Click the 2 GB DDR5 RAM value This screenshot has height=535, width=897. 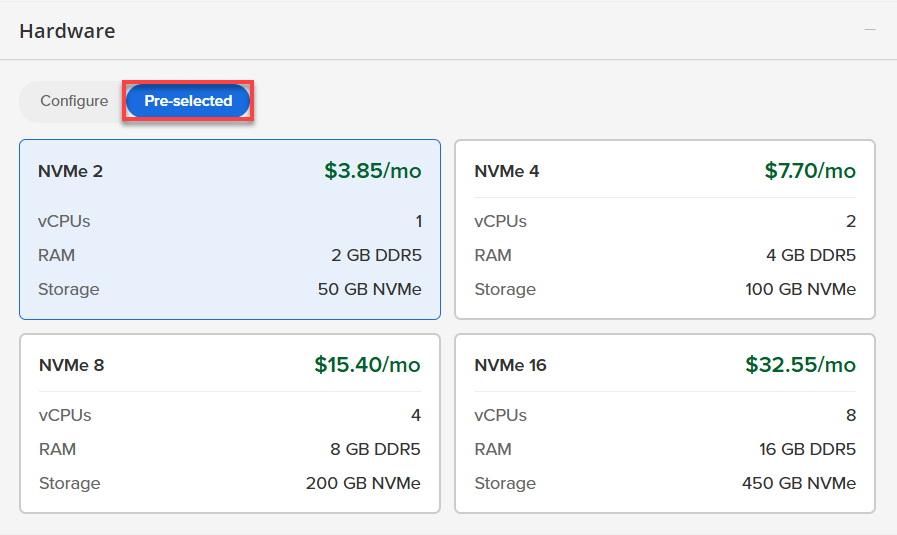tap(376, 255)
